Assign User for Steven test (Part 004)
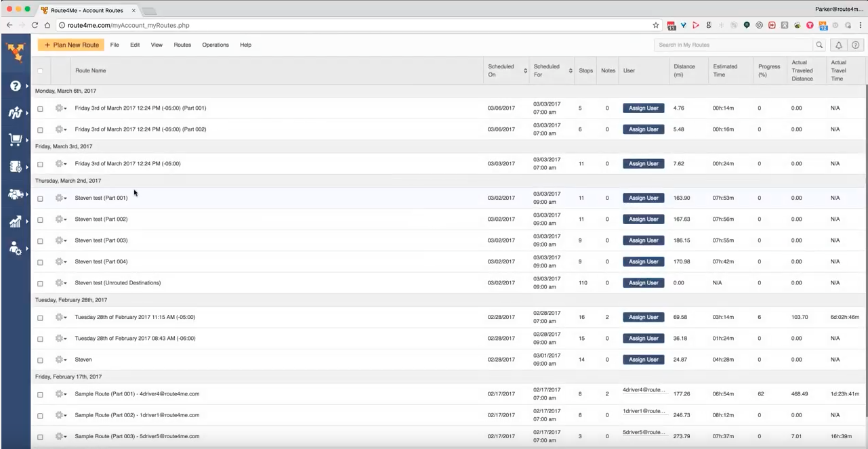 pos(643,261)
